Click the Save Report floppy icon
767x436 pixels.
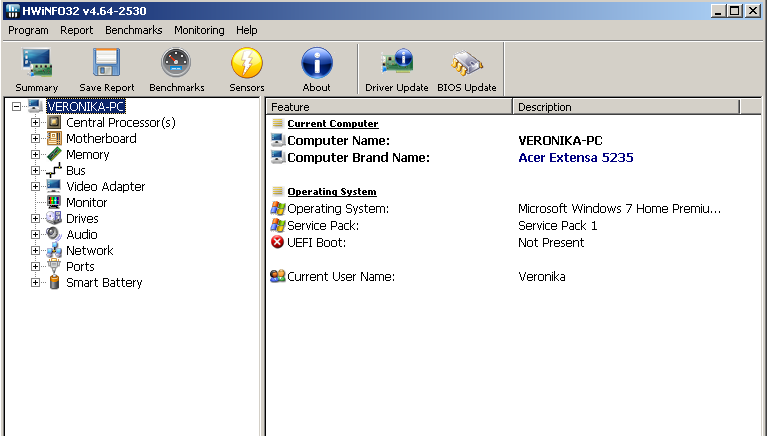pos(106,69)
